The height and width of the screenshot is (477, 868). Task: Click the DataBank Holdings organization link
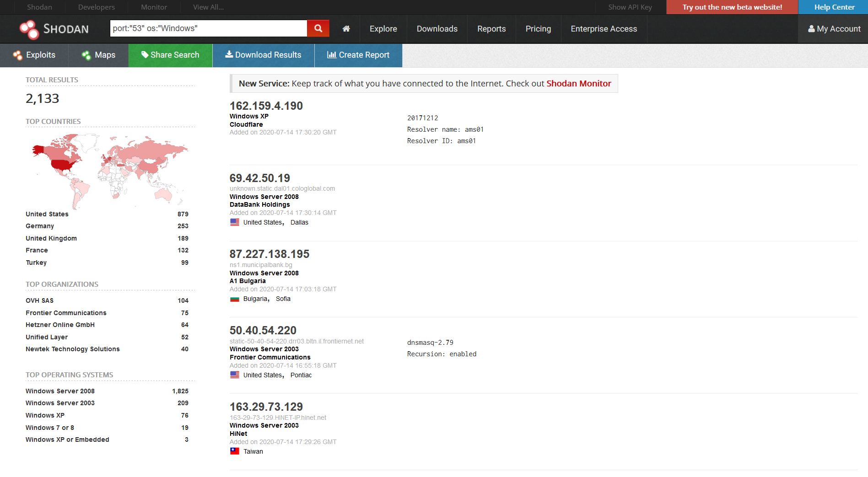pyautogui.click(x=260, y=204)
